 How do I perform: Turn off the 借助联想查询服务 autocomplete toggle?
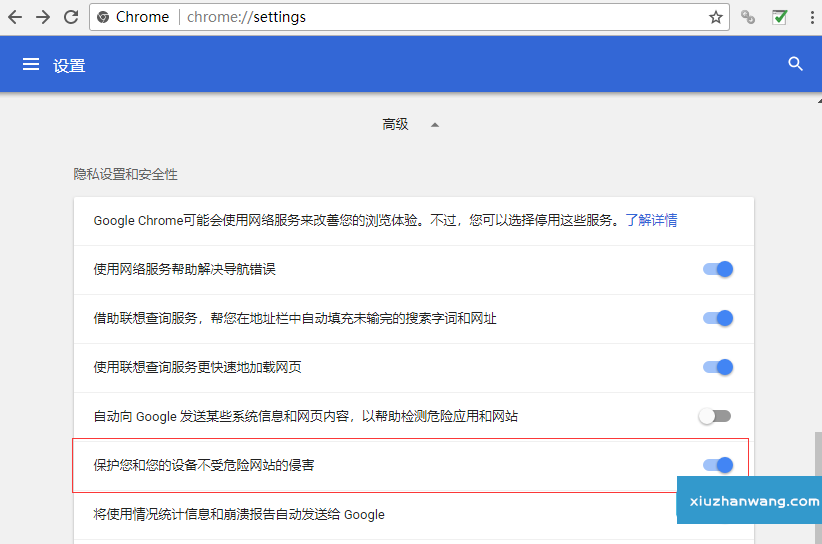[x=718, y=318]
